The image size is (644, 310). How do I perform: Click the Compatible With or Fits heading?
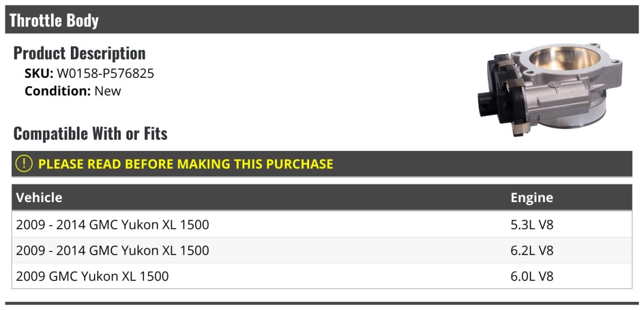91,133
